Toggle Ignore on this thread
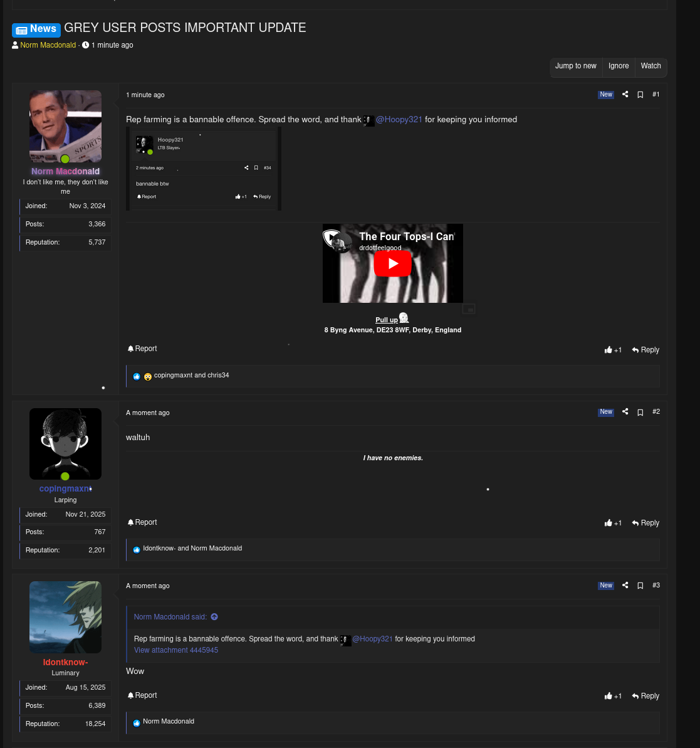 [x=619, y=66]
